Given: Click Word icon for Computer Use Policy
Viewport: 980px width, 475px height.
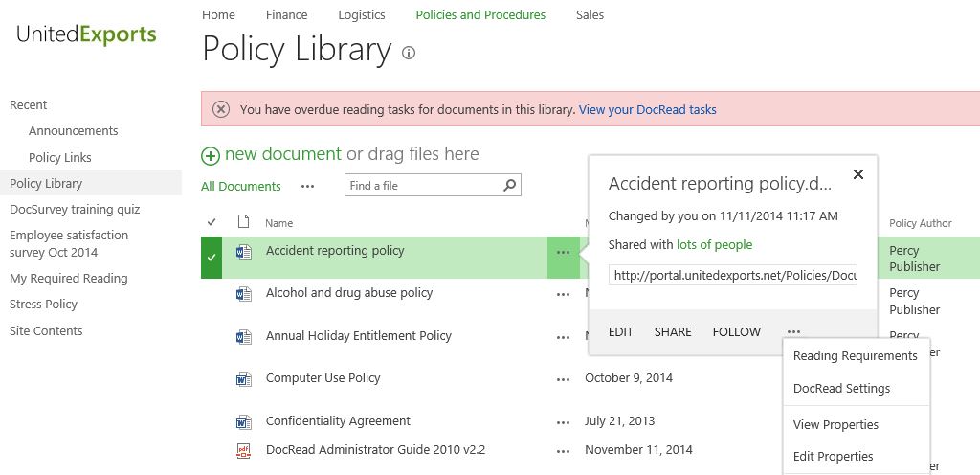Looking at the screenshot, I should coord(243,379).
